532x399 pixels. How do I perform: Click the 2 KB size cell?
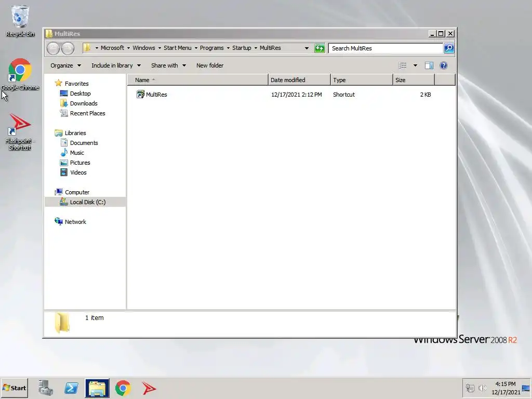pos(425,95)
